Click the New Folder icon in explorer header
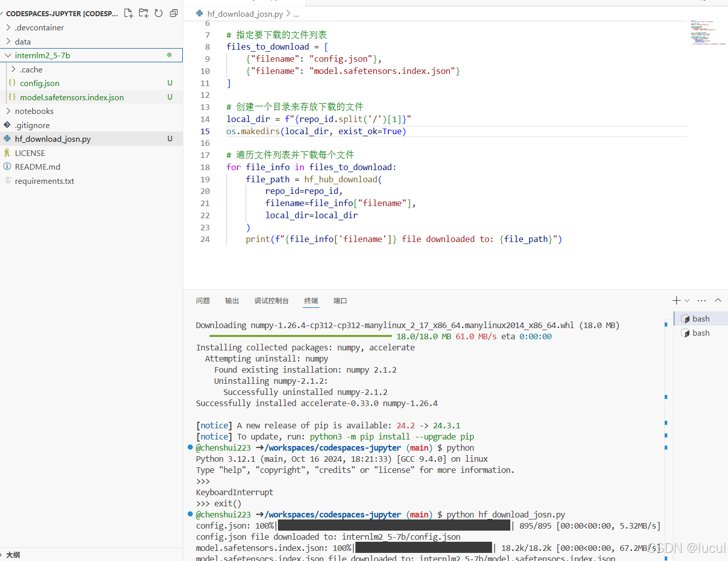 pyautogui.click(x=144, y=13)
